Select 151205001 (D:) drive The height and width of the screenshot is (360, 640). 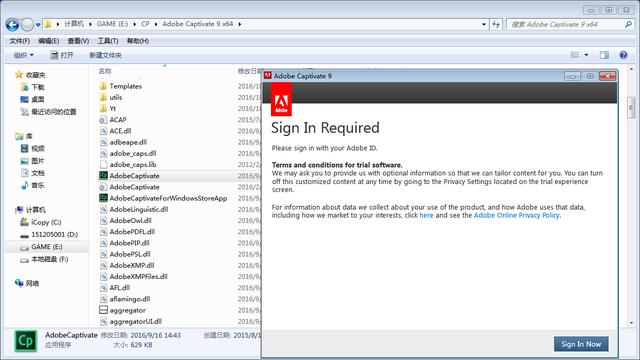pyautogui.click(x=54, y=234)
